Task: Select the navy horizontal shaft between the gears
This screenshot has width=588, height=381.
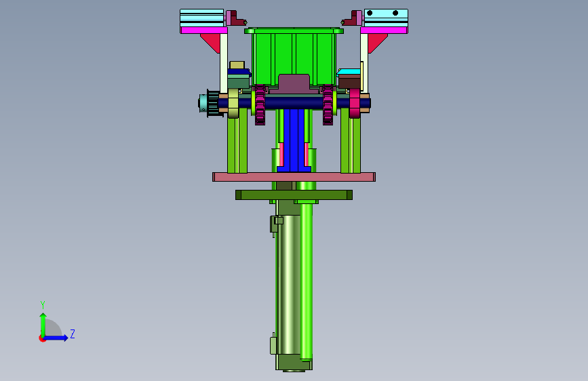Action: click(294, 103)
